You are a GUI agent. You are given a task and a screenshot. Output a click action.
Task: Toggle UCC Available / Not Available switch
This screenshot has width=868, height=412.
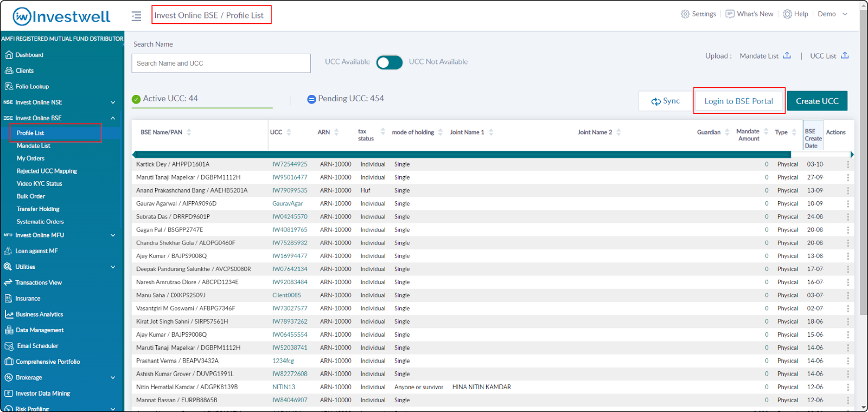pos(390,62)
